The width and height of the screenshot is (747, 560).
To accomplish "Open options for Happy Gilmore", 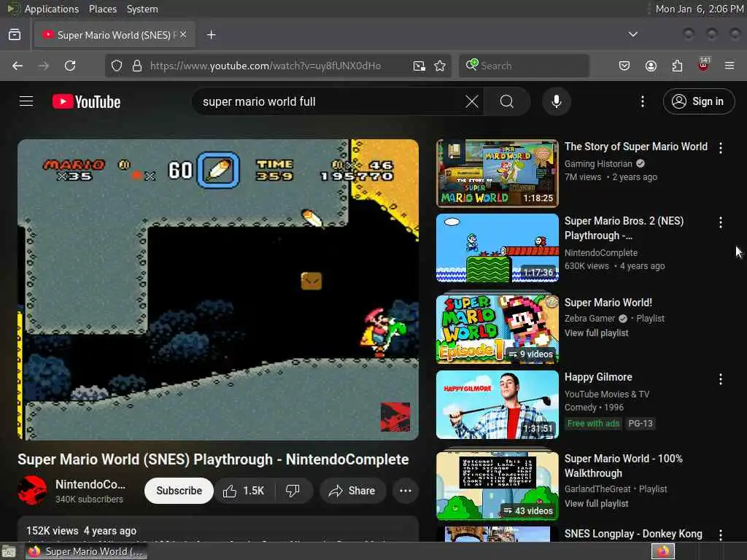I will tap(720, 379).
